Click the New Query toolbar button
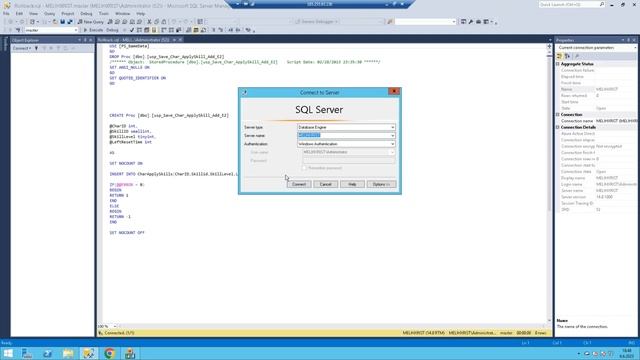This screenshot has height=360, width=640. [91, 22]
